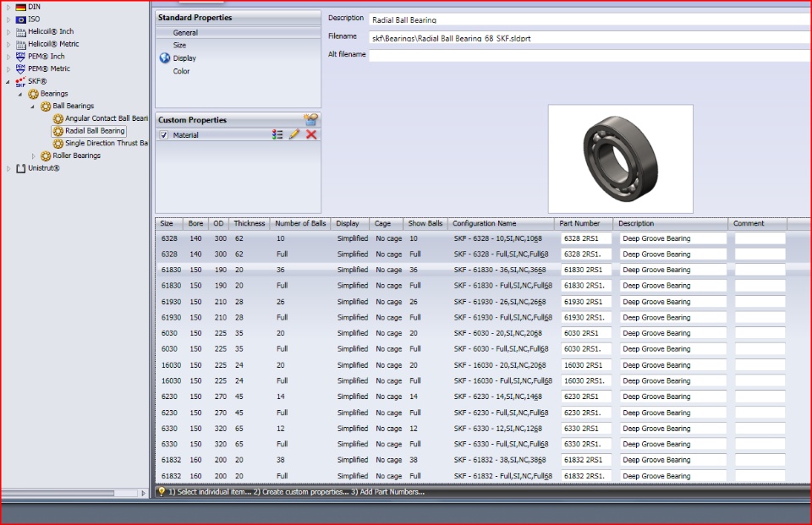Click the SKF brand icon
The width and height of the screenshot is (812, 525).
tap(20, 81)
